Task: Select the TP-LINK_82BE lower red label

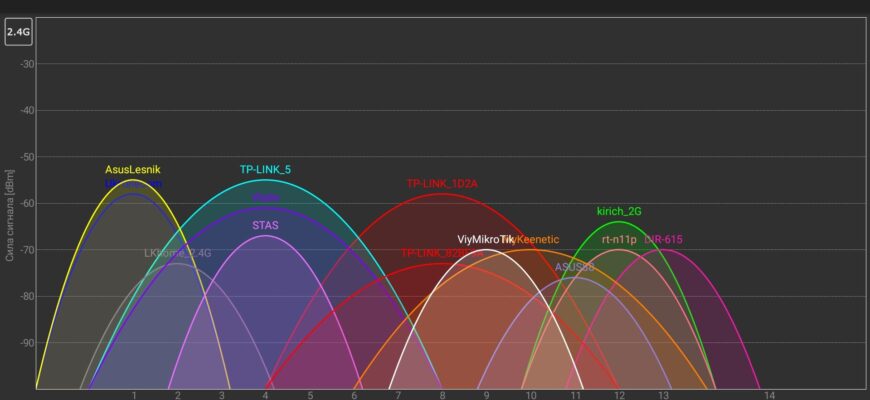Action: (x=442, y=254)
